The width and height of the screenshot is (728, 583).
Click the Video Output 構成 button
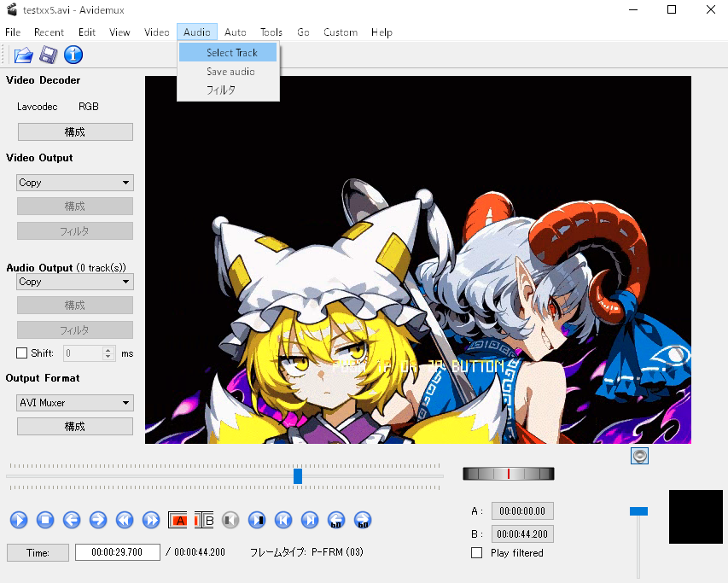click(75, 206)
